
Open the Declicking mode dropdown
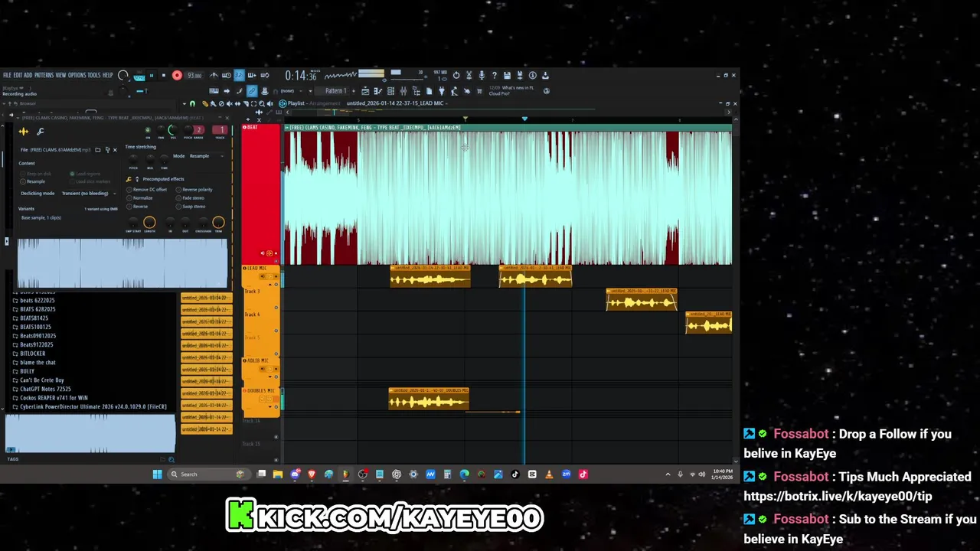[89, 194]
